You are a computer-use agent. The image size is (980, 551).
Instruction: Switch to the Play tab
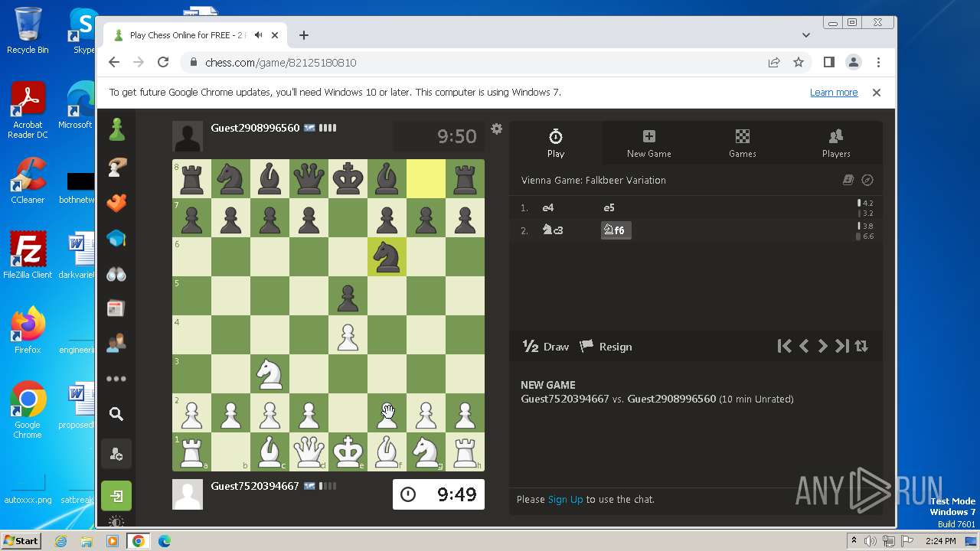[x=556, y=143]
